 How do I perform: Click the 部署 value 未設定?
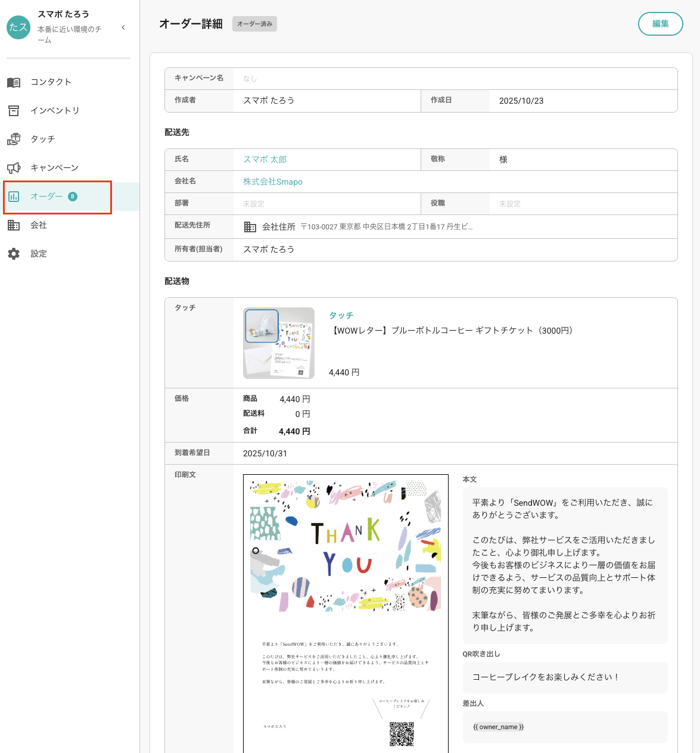point(254,204)
